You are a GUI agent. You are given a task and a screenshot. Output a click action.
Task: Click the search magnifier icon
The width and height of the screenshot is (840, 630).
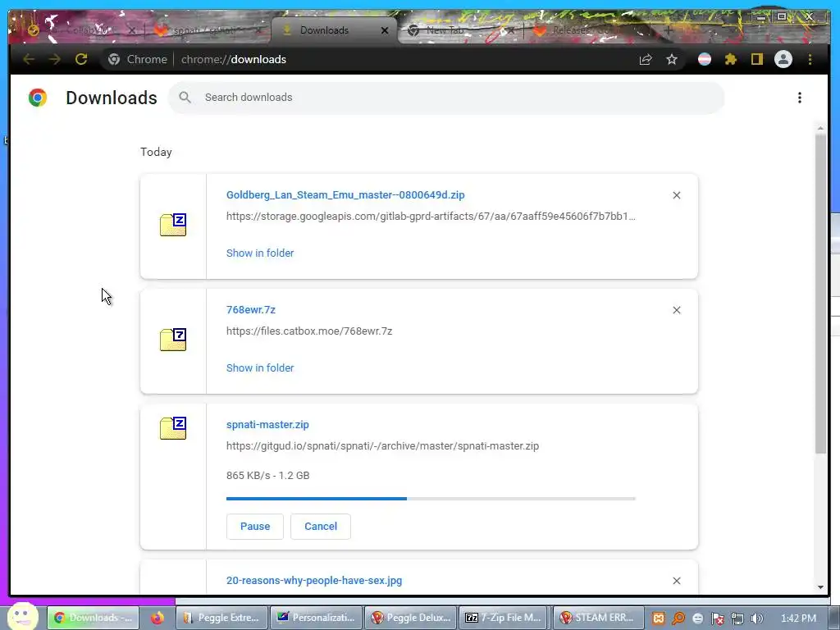185,98
